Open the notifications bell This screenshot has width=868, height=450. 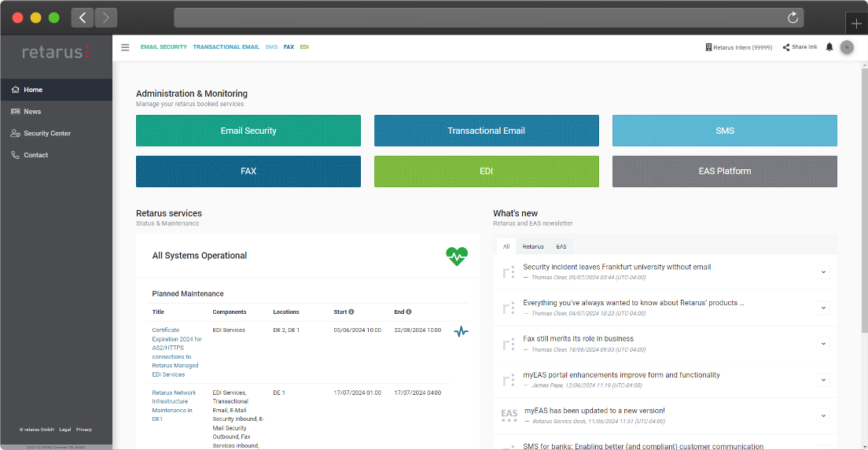(x=829, y=47)
